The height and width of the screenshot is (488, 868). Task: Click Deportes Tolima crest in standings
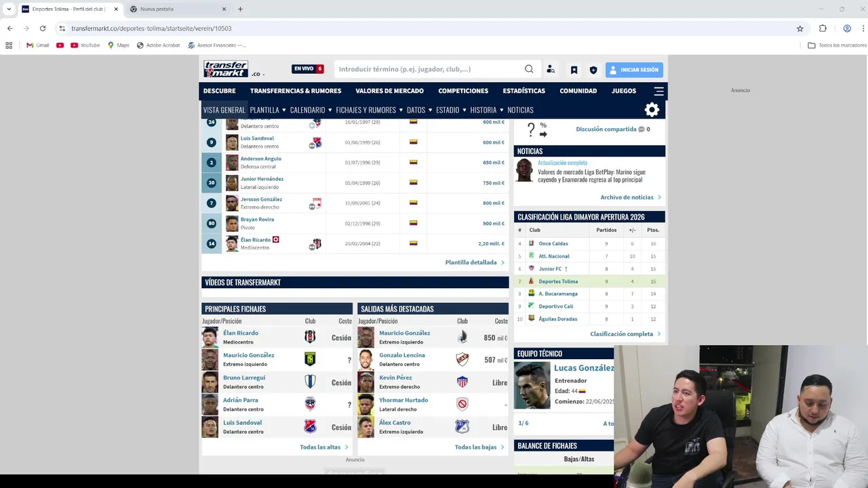532,281
